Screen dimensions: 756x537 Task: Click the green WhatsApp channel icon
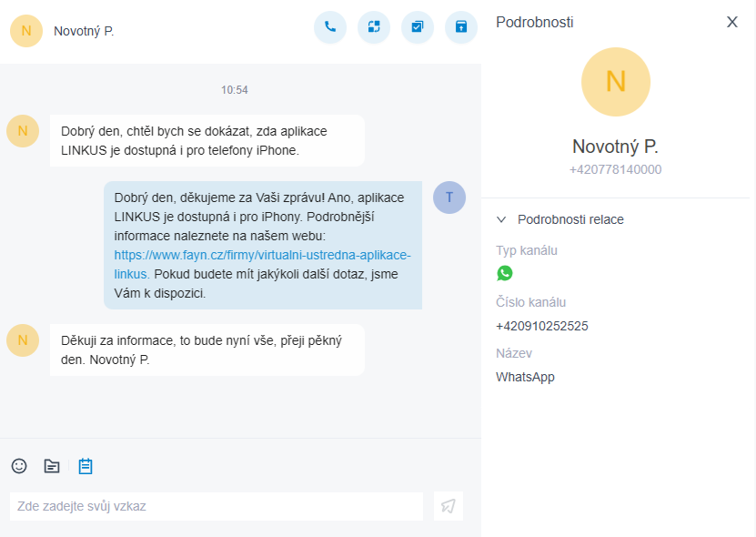[x=505, y=273]
